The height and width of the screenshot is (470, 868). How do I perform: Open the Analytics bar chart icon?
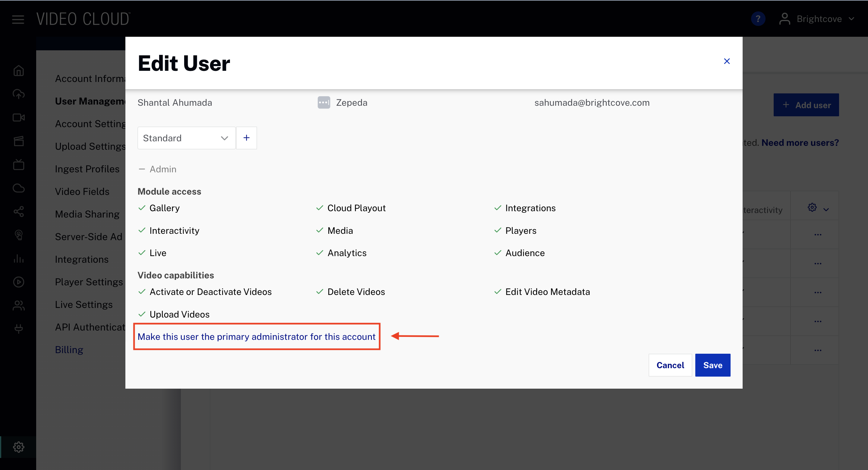click(18, 258)
